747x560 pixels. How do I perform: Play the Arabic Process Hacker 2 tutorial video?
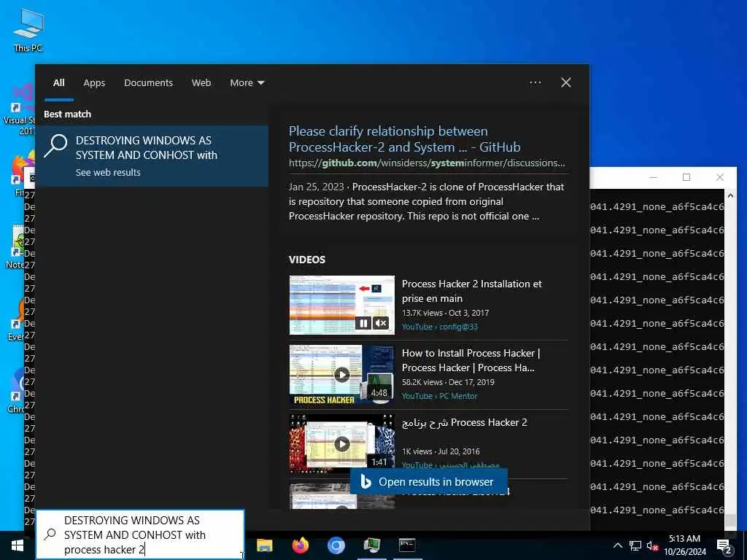pyautogui.click(x=341, y=444)
